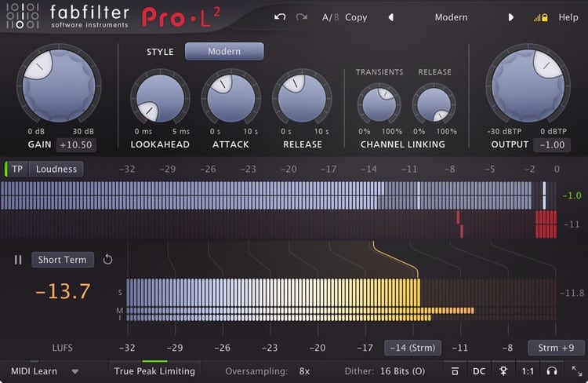The image size is (588, 383).
Task: Click the -1.0 peak level readout
Action: (572, 195)
